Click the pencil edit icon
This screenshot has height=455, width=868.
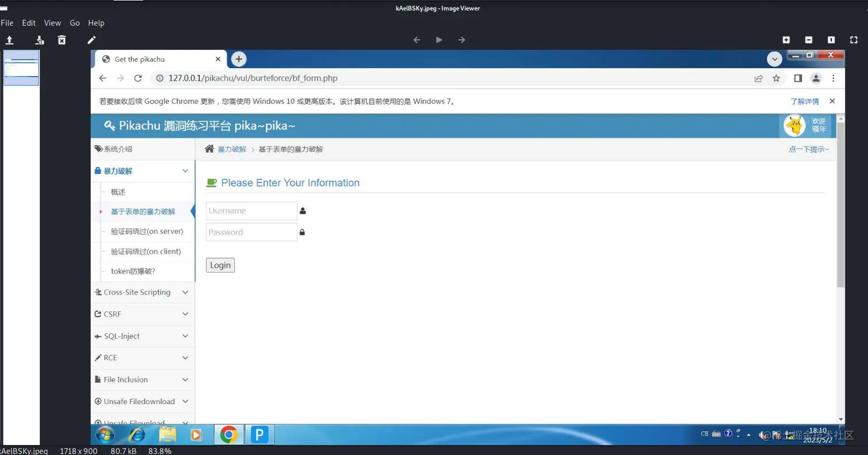click(91, 40)
